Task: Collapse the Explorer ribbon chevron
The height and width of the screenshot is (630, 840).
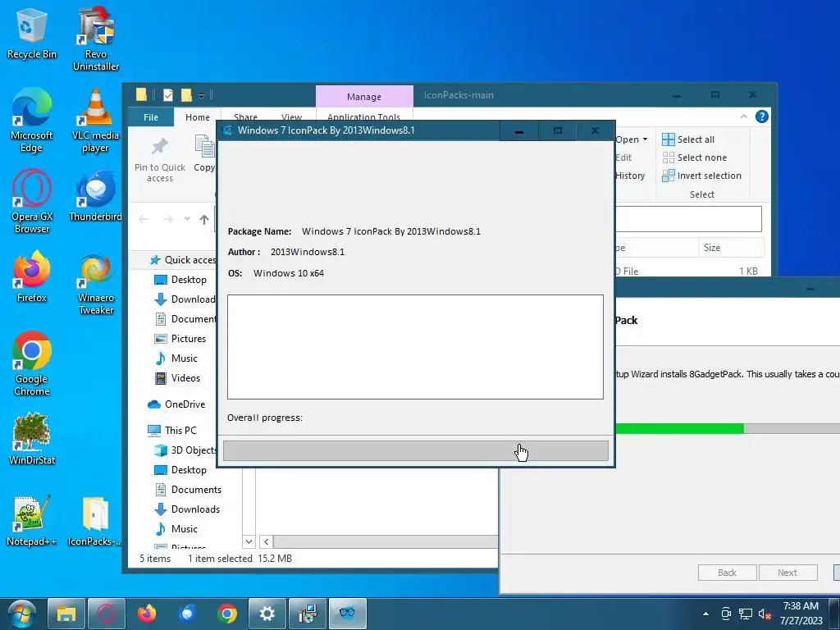Action: click(743, 116)
